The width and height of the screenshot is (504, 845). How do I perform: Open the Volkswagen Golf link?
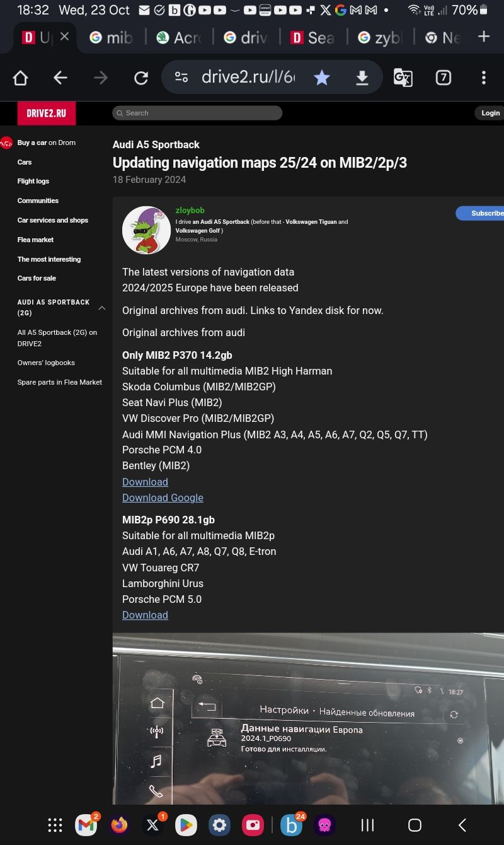coord(198,231)
